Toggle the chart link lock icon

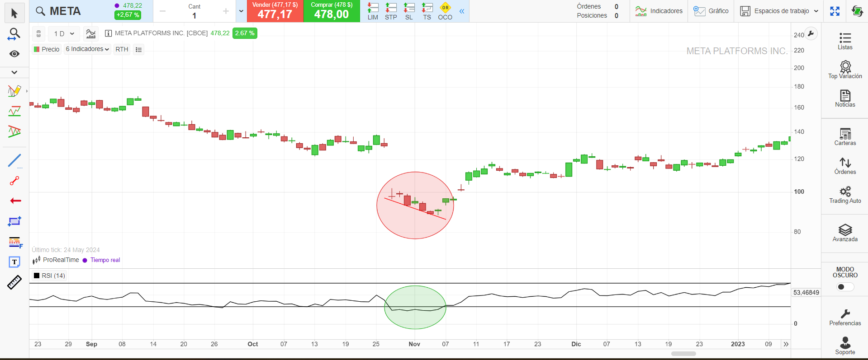38,33
